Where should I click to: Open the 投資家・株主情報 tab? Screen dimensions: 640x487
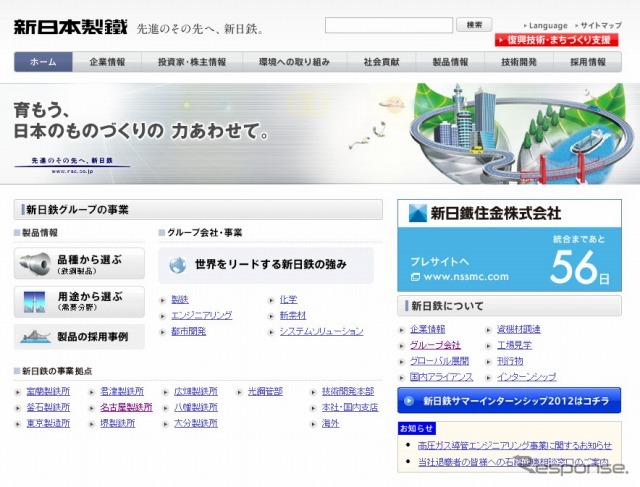pyautogui.click(x=192, y=62)
